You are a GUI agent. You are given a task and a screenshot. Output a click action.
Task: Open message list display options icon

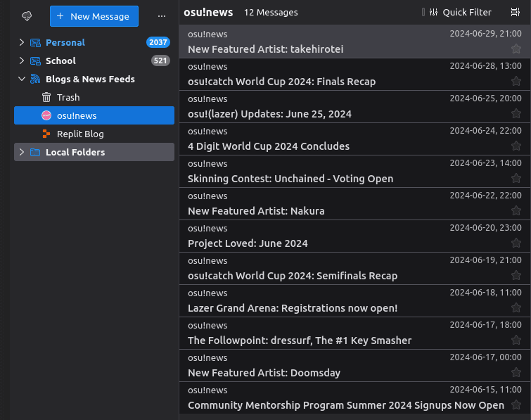[515, 12]
